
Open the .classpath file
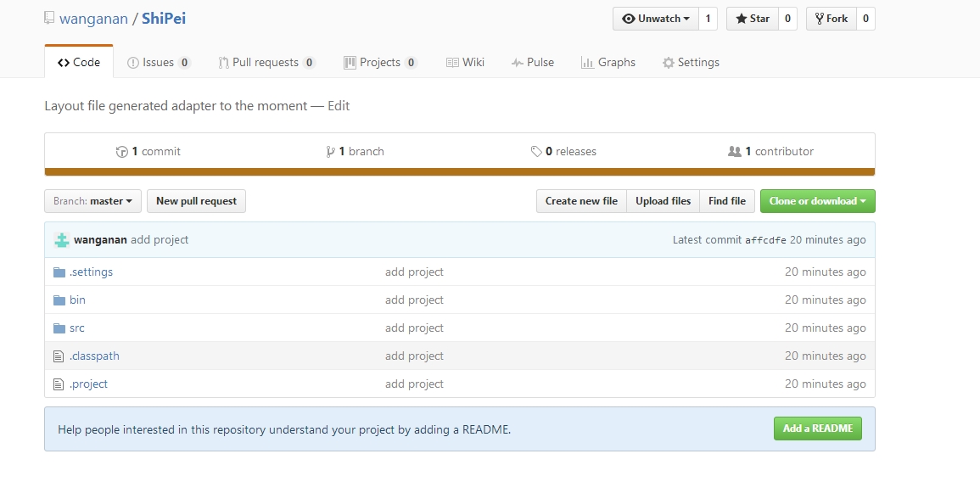pyautogui.click(x=94, y=356)
